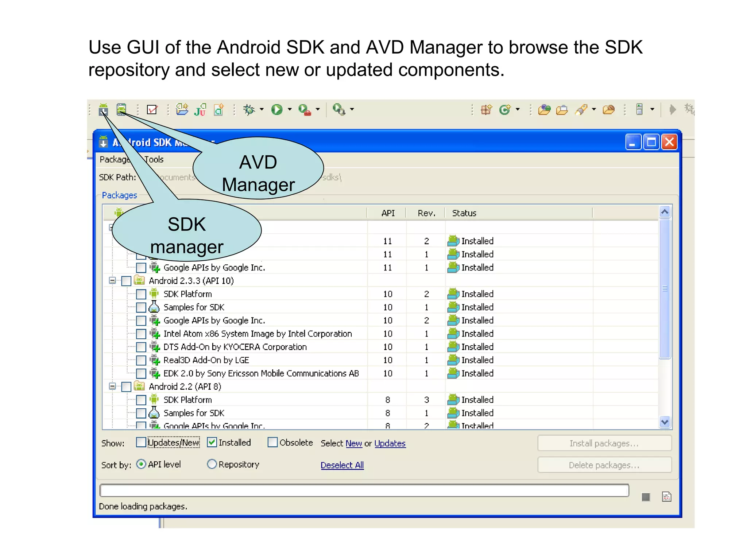This screenshot has height=560, width=747.
Task: Click the grey forward arrow toolbar icon
Action: click(x=673, y=109)
